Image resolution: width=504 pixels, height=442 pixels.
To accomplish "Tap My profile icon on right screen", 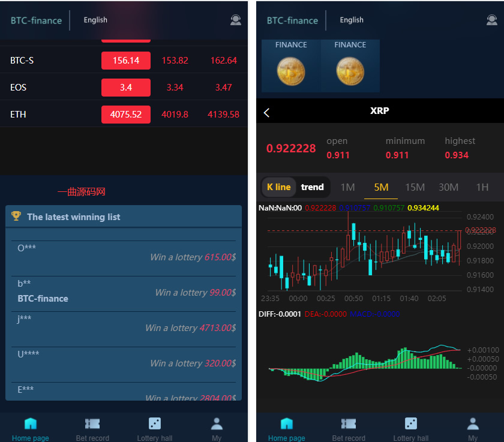I will coord(473,425).
